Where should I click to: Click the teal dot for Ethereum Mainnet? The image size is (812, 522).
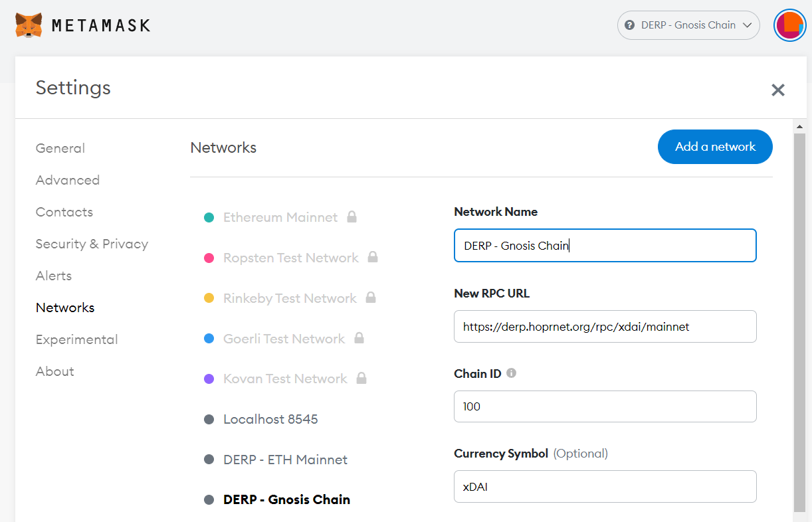(x=209, y=217)
